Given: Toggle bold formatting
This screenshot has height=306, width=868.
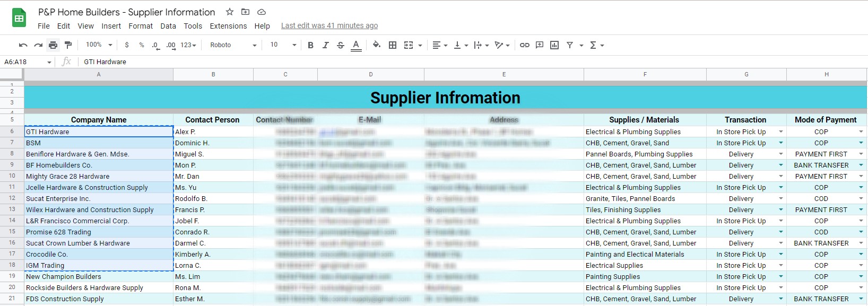Looking at the screenshot, I should click(311, 45).
